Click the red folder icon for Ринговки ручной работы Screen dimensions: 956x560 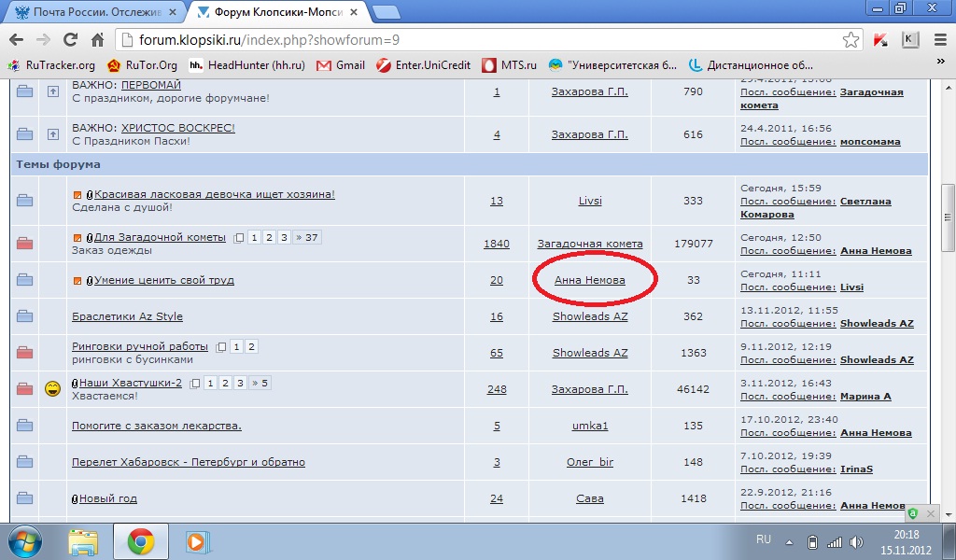pyautogui.click(x=25, y=353)
